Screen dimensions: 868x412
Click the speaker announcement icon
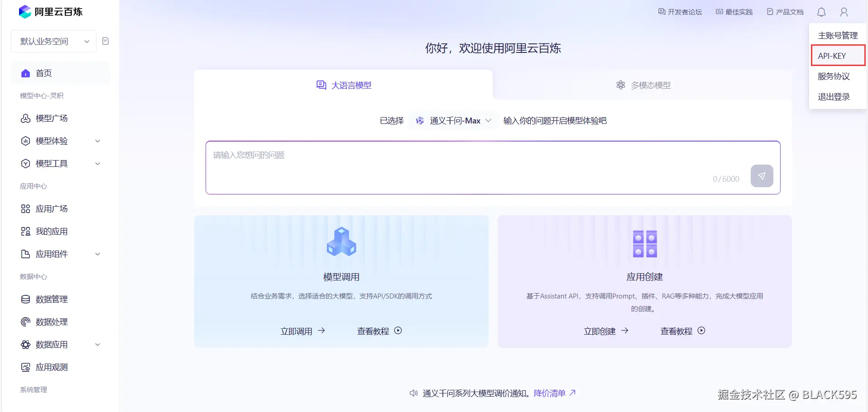413,393
